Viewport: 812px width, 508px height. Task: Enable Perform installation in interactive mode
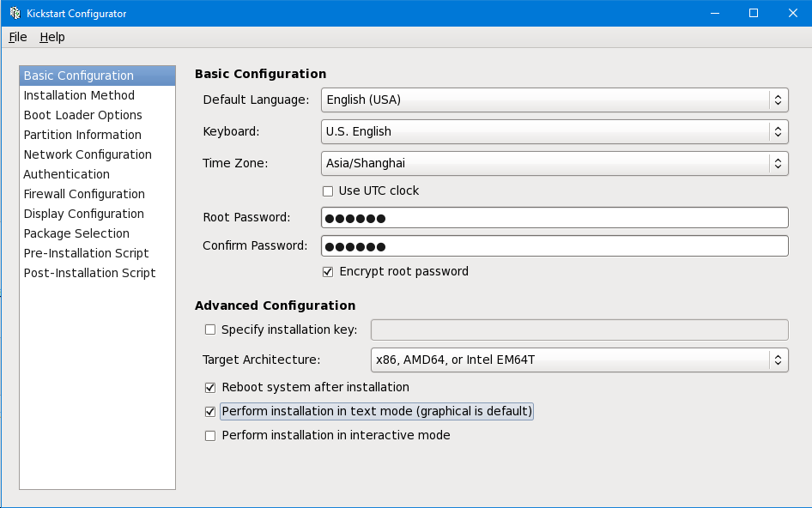pos(210,435)
